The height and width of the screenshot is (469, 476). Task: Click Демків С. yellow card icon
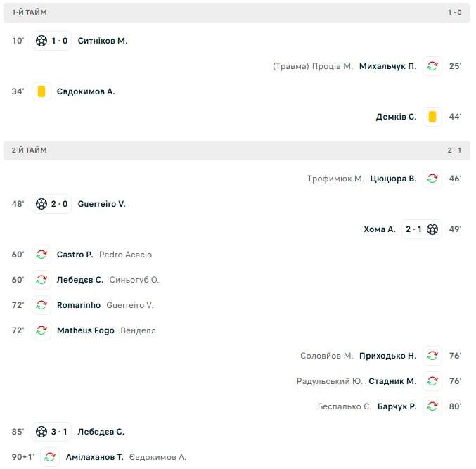[x=432, y=117]
